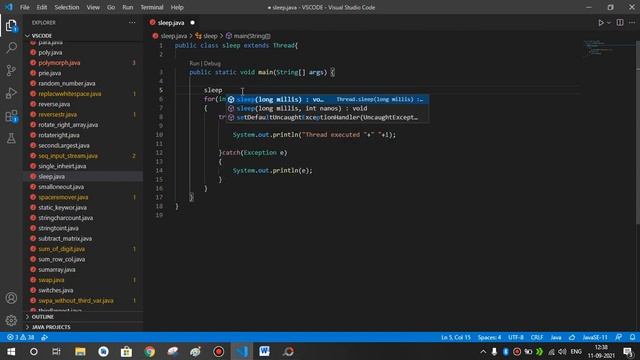Select the sleep.java editor tab
Screen dimensions: 640x360
click(x=171, y=23)
